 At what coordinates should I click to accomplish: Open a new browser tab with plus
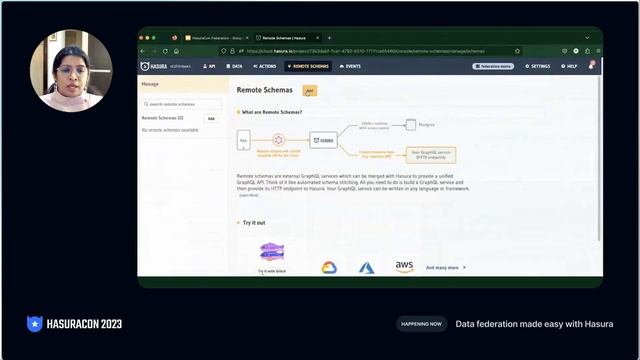coord(329,38)
